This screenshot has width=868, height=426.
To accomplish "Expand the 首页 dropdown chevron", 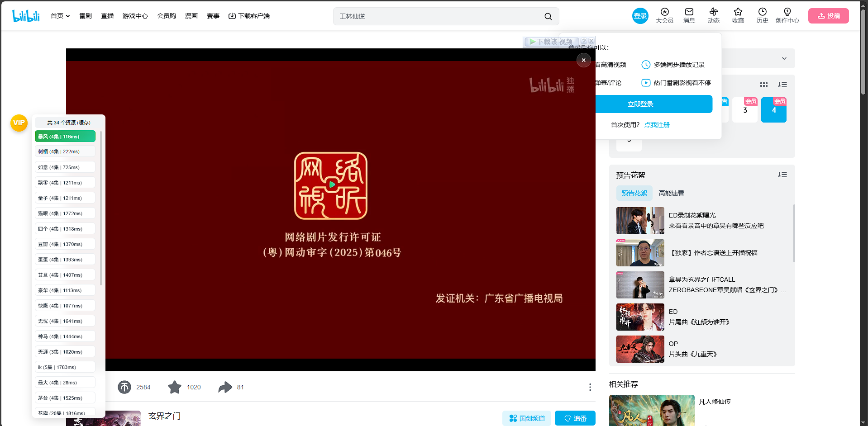I will tap(68, 15).
